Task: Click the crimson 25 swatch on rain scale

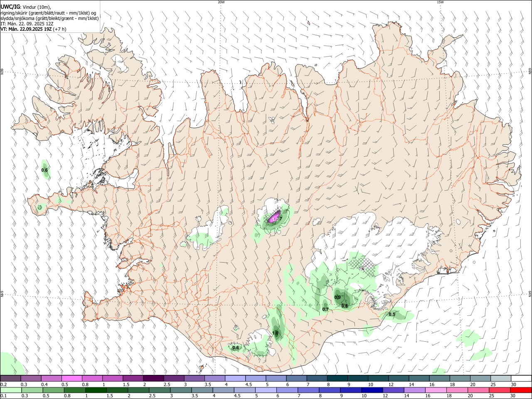Action: click(x=500, y=390)
